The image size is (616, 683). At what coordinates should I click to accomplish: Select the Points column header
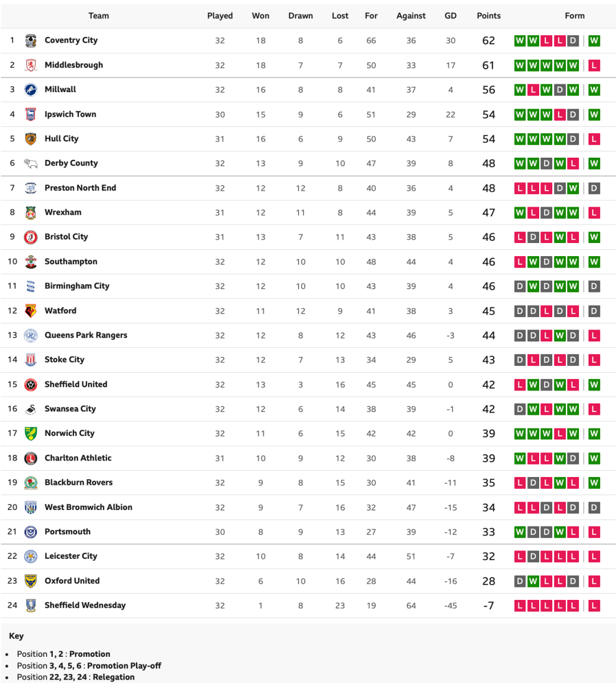pos(489,15)
